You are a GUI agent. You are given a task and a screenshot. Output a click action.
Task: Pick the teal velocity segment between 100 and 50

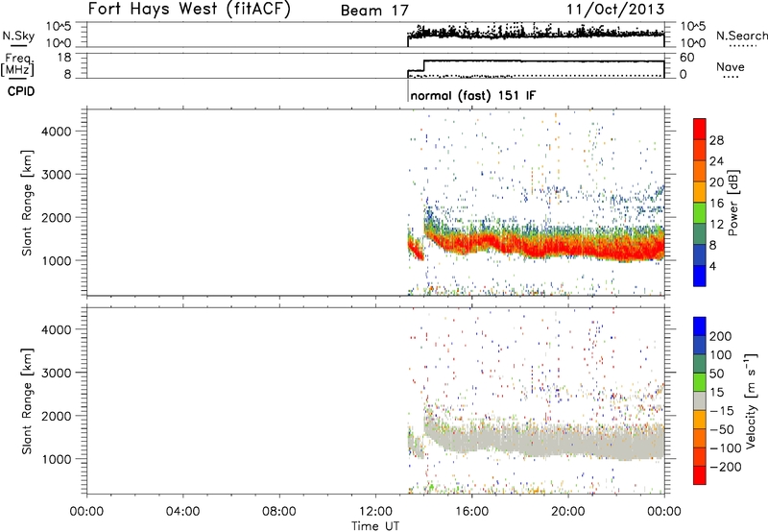click(700, 364)
